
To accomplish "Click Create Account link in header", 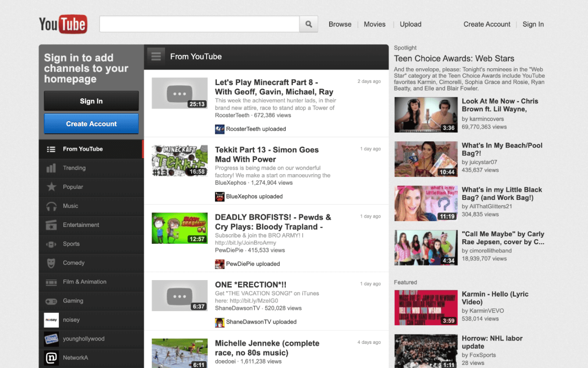I will click(487, 24).
